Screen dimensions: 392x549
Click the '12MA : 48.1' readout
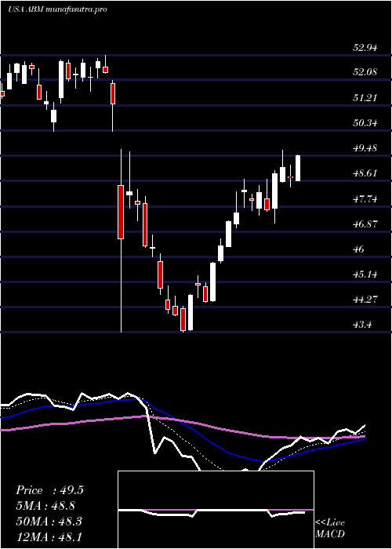[x=49, y=536]
